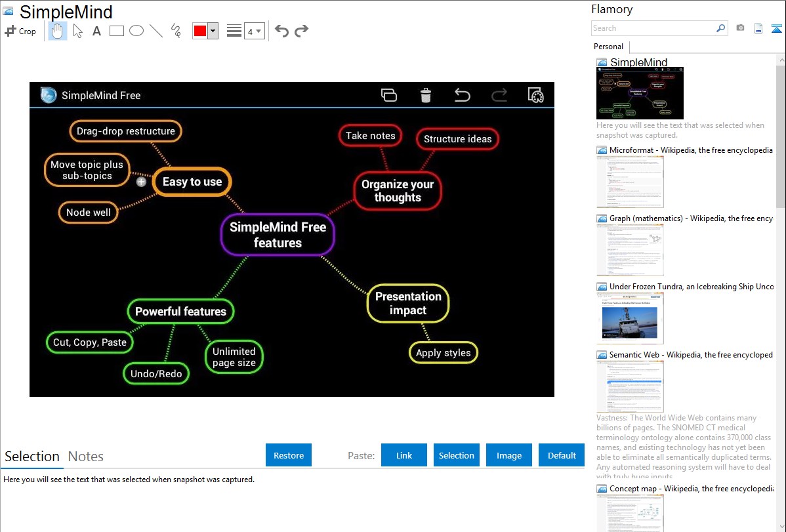Viewport: 786px width, 532px height.
Task: Click the copy icon in SimpleMind Free snapshot
Action: point(389,94)
